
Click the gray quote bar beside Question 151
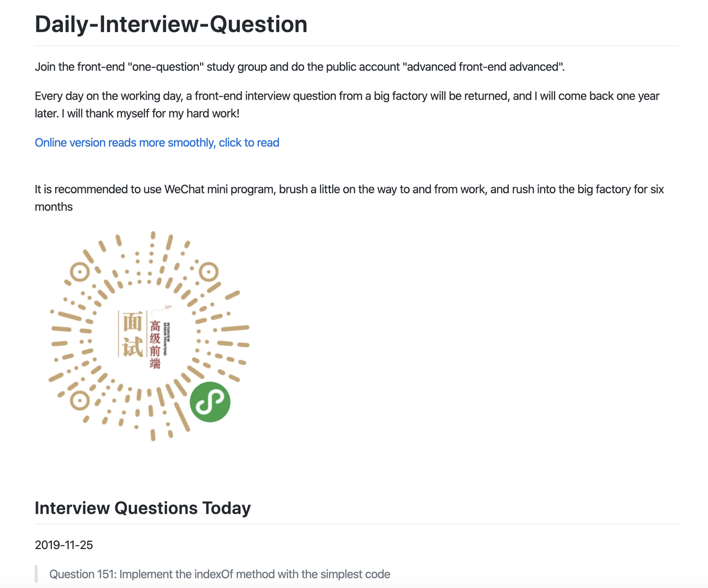click(36, 574)
